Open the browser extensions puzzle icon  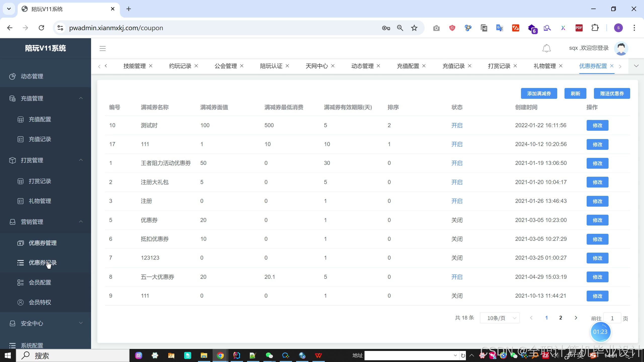[x=595, y=28]
